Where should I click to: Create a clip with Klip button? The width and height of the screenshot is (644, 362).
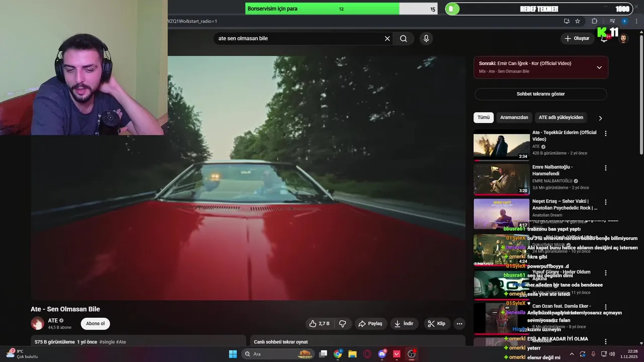click(437, 324)
